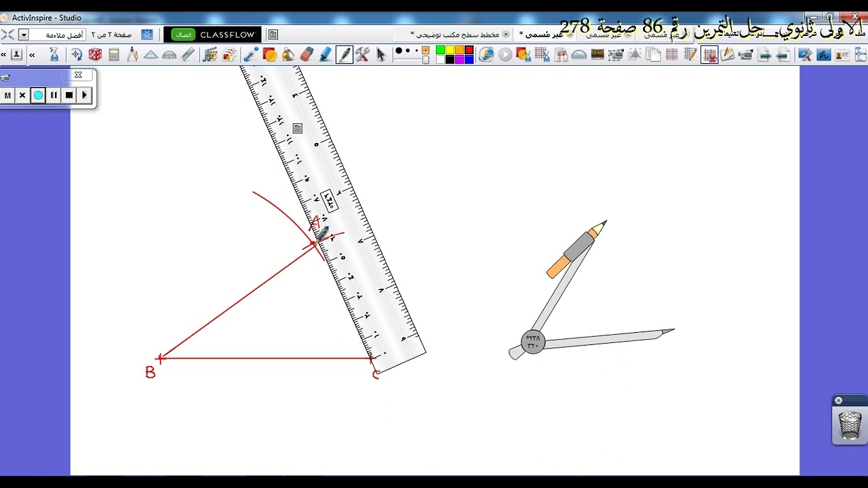Click the Flipchart Recycle Bin
The width and height of the screenshot is (868, 488).
click(850, 426)
